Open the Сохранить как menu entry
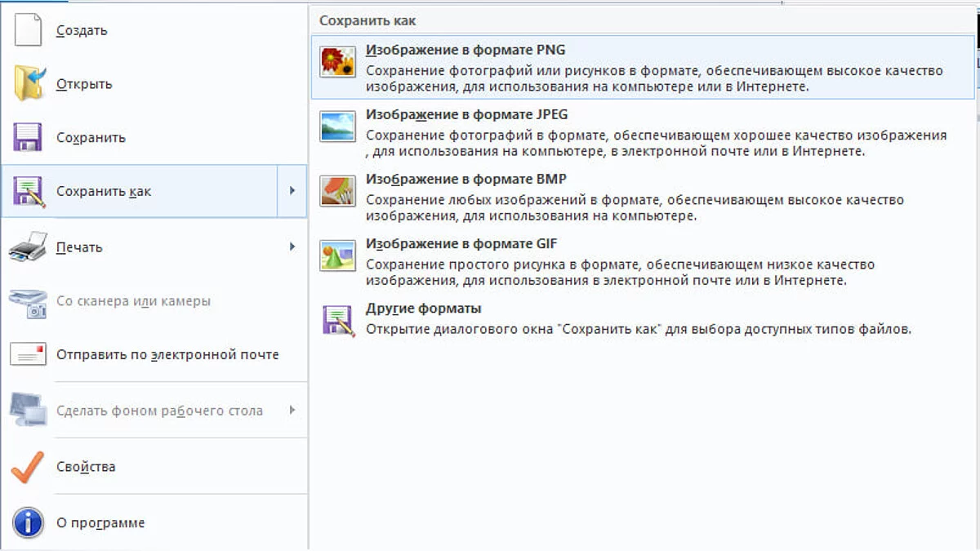This screenshot has width=980, height=551. [104, 191]
